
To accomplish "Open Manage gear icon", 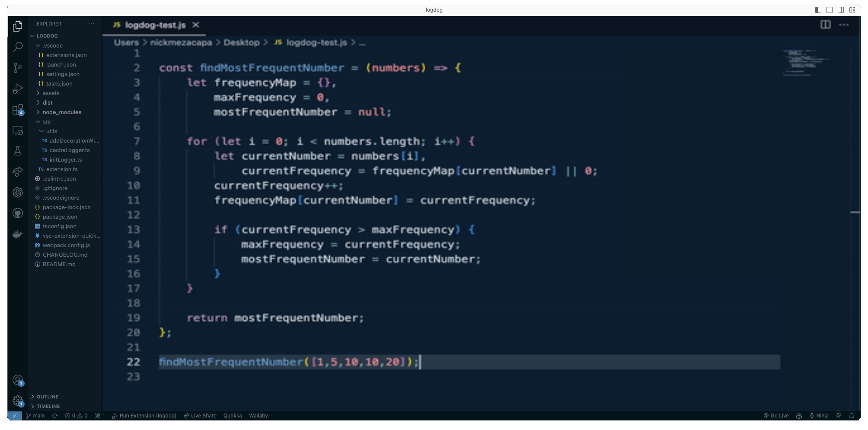I will coord(18,401).
